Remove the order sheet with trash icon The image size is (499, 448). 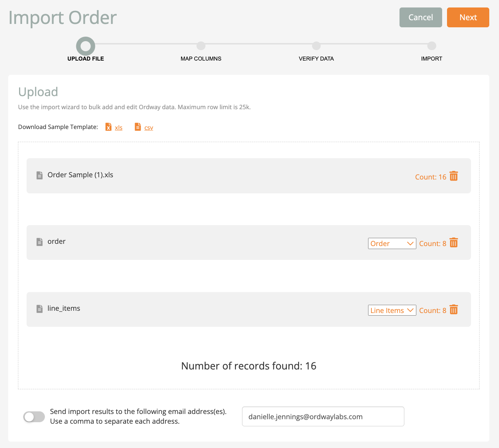[454, 243]
